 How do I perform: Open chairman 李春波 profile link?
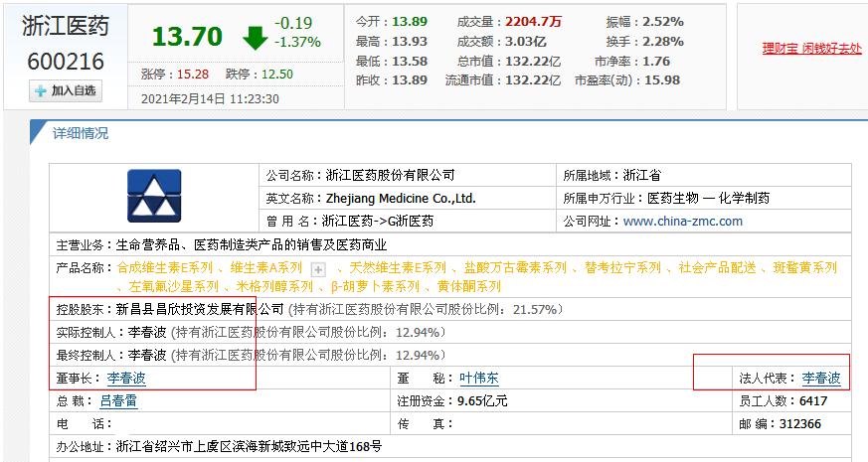pos(126,378)
